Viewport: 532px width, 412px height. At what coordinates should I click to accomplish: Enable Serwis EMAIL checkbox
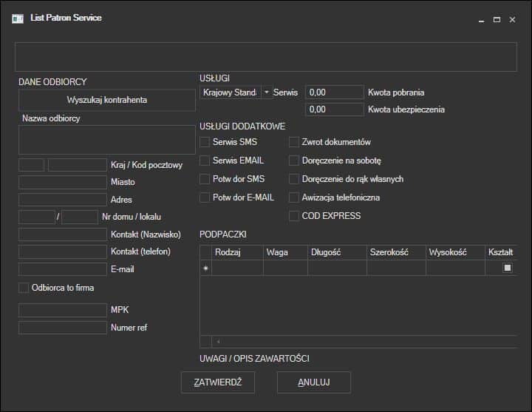(x=205, y=161)
